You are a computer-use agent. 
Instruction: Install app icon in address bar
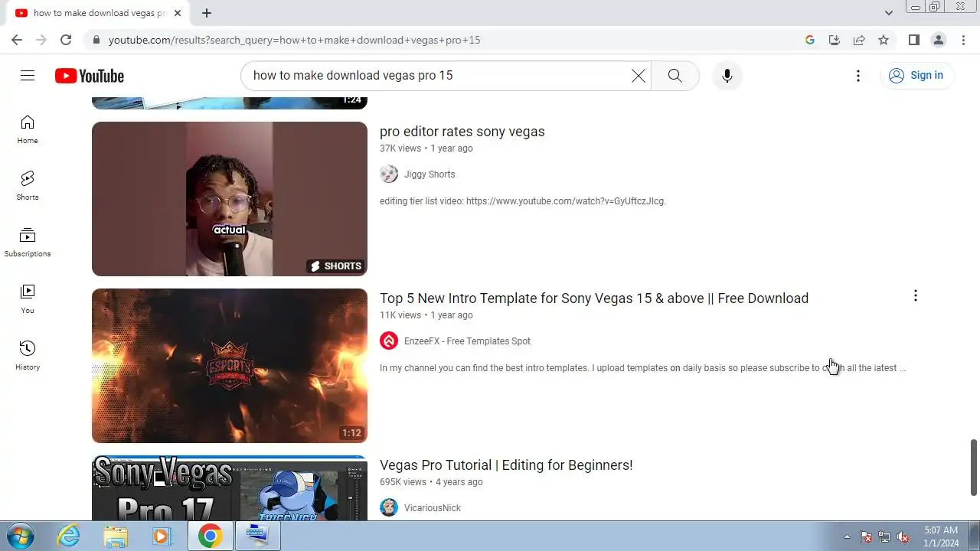[x=835, y=40]
